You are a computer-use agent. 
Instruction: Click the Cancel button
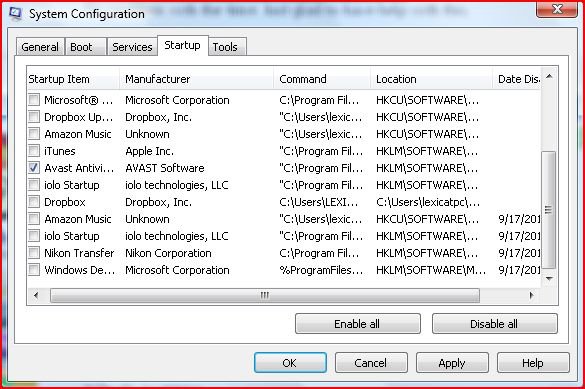click(371, 363)
